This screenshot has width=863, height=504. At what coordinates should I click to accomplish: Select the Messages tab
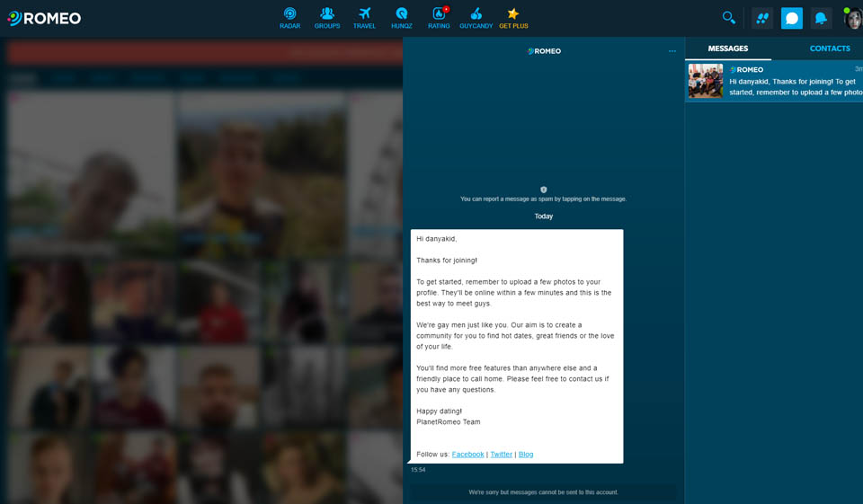tap(727, 49)
